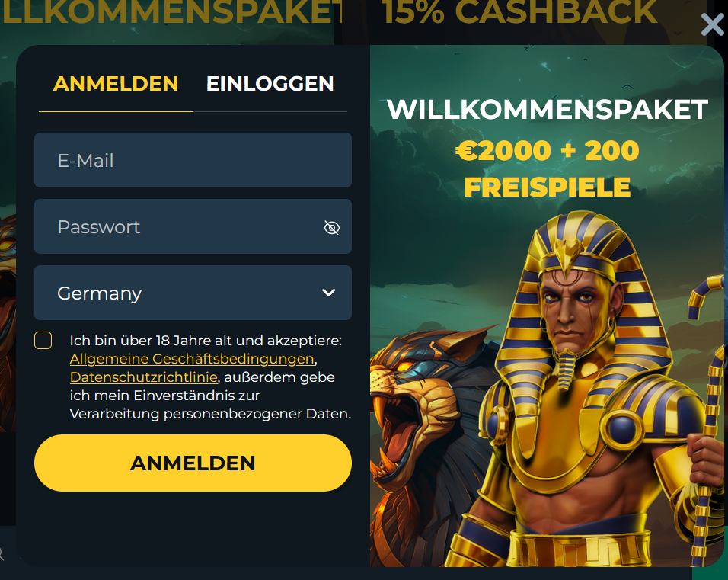728x580 pixels.
Task: Open Allgemeine Geschäftsbedingungen link
Action: click(x=192, y=359)
